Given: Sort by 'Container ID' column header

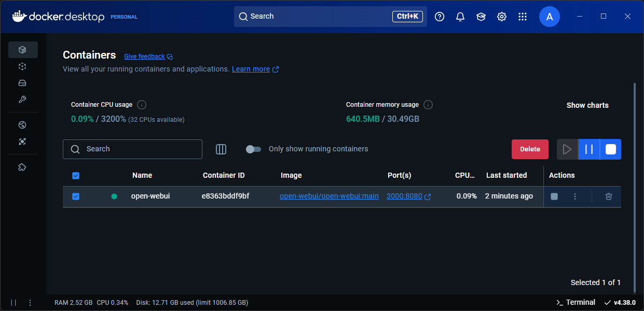Looking at the screenshot, I should (224, 175).
